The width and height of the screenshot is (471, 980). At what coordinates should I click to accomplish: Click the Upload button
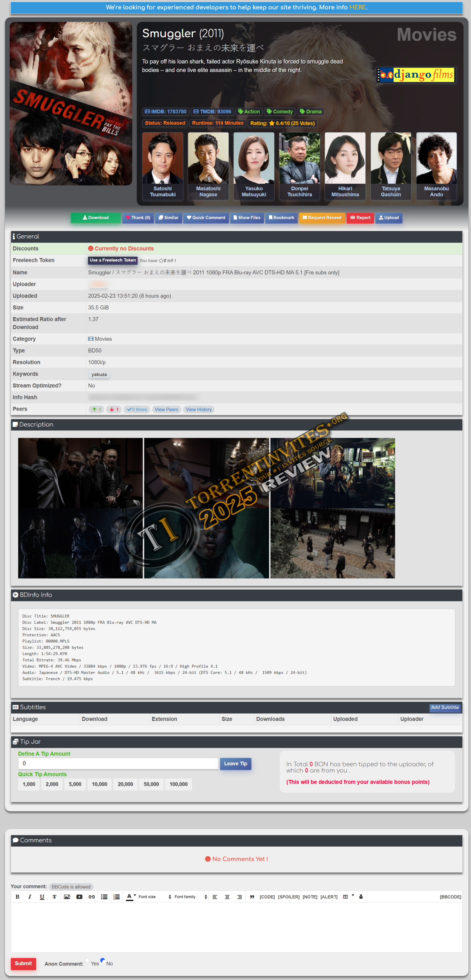pos(389,218)
